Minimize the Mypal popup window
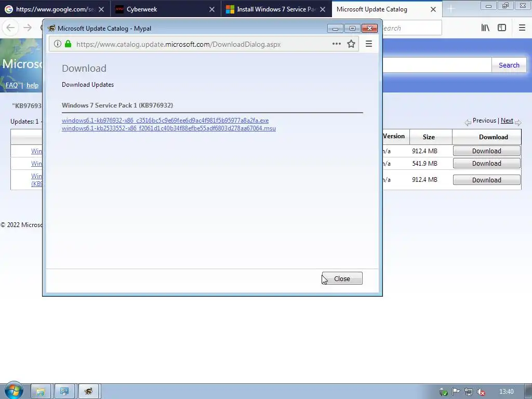This screenshot has width=532, height=399. pos(335,29)
